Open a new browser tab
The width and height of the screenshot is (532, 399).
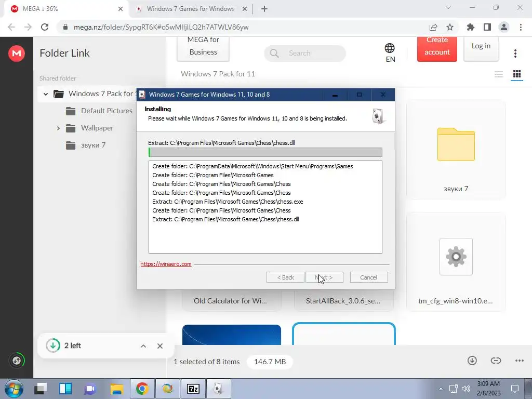coord(264,9)
